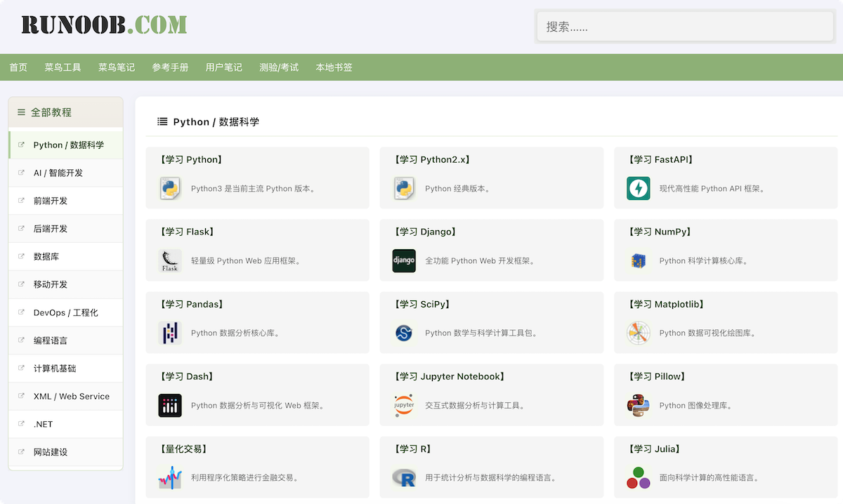Open the 【学习 Pillow】 tutorial title
843x504 pixels.
point(657,376)
